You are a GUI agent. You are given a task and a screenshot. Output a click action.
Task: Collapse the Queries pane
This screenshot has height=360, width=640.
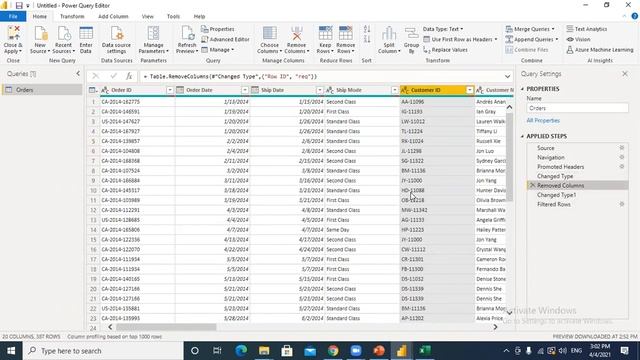point(78,73)
